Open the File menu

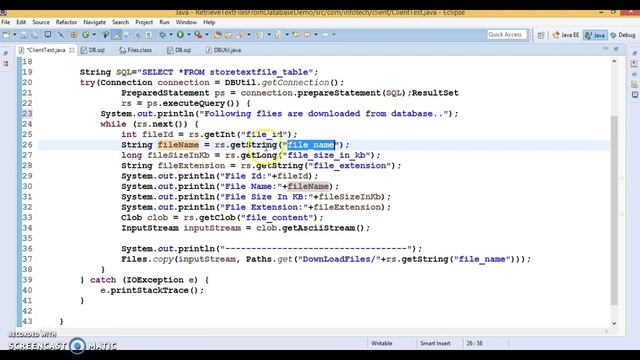click(6, 22)
